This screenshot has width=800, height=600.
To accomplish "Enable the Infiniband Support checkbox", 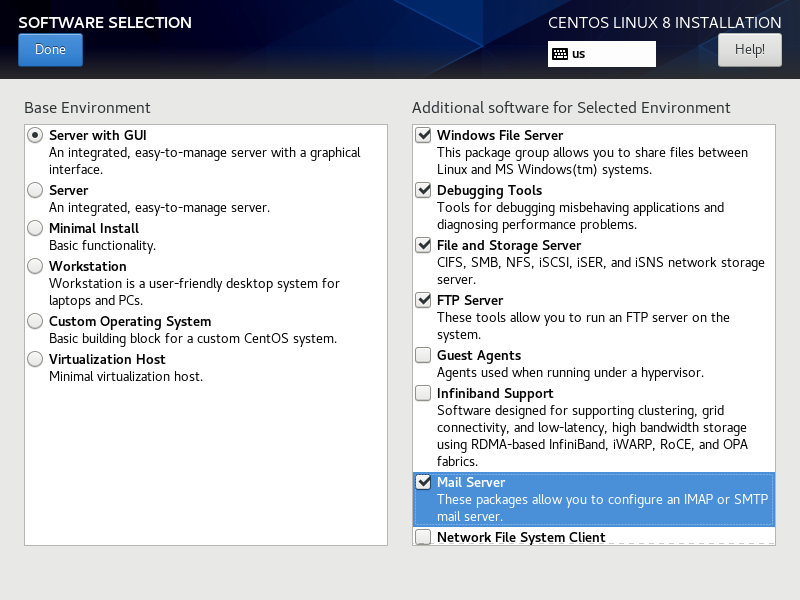I will coord(423,393).
